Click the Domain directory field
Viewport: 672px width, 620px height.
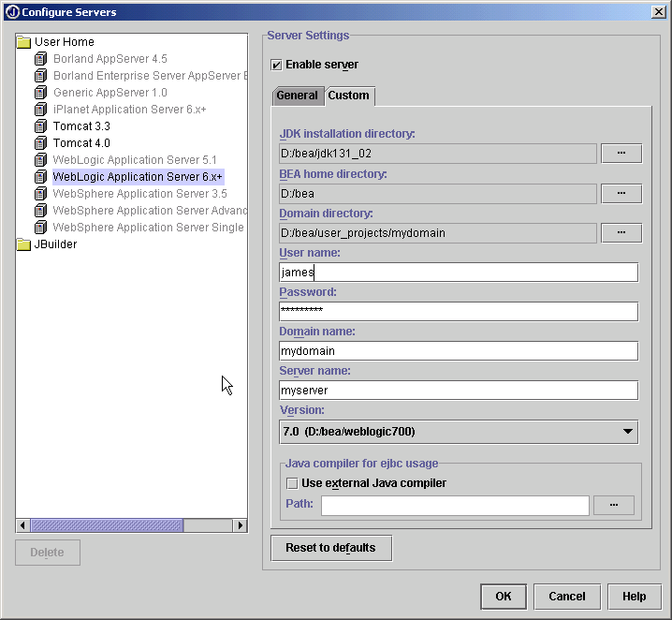(438, 233)
